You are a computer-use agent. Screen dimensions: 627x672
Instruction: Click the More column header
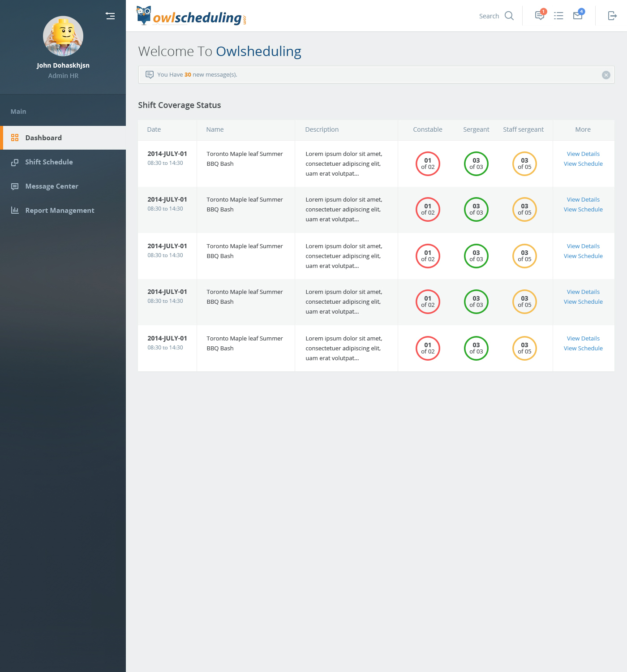583,129
